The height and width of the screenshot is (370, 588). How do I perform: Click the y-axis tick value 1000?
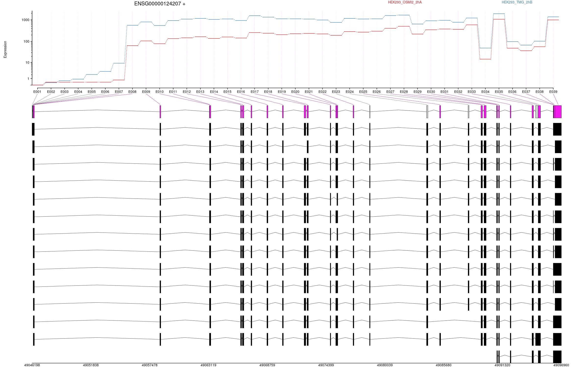(x=25, y=20)
